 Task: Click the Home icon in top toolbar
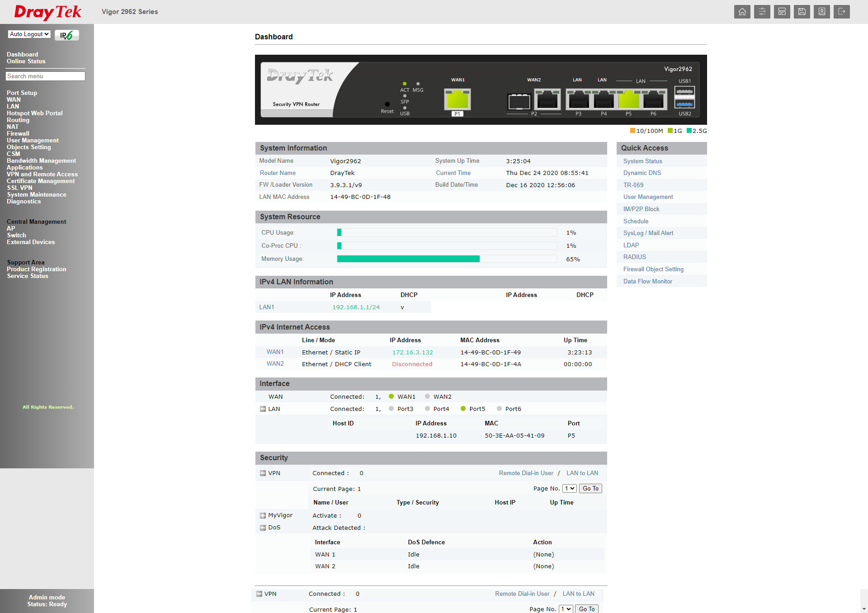point(742,12)
